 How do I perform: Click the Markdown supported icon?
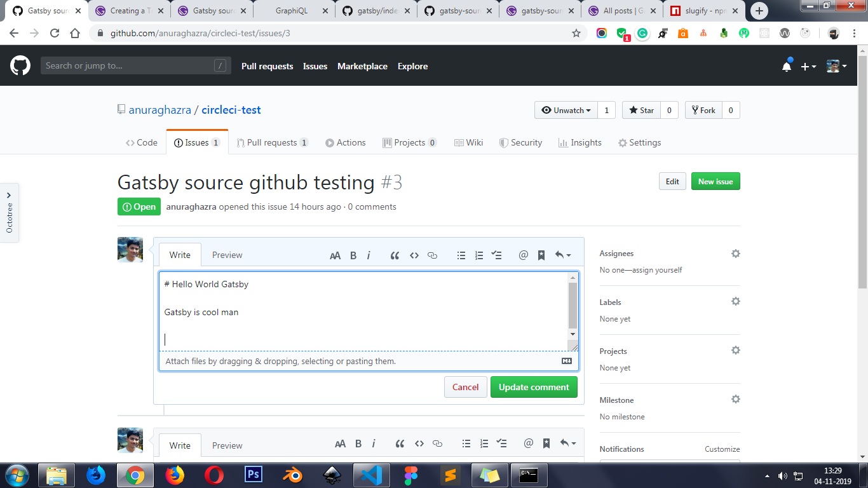(567, 361)
